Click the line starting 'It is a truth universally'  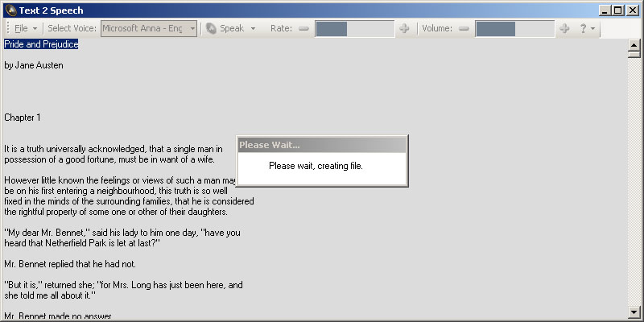coord(114,149)
